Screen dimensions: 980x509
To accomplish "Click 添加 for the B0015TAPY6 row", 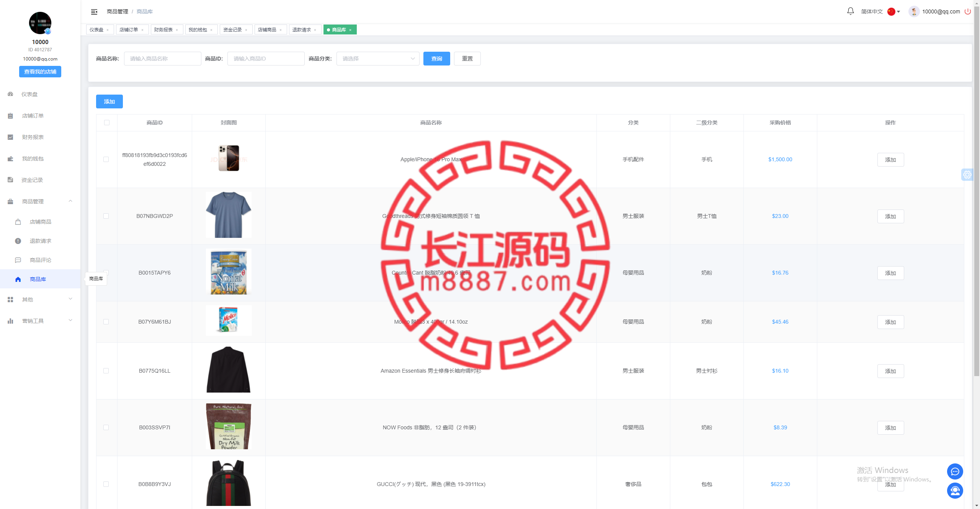I will 891,273.
